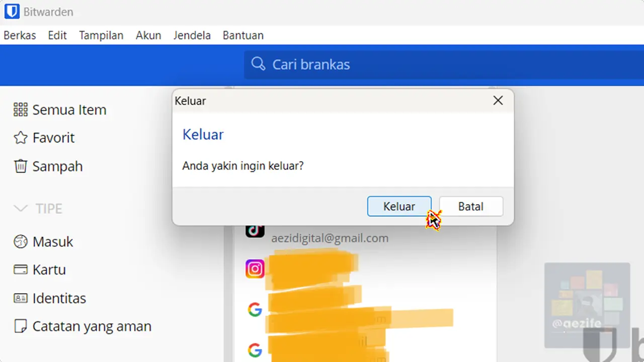The height and width of the screenshot is (362, 644).
Task: Filter by Masuk type
Action: pyautogui.click(x=53, y=242)
